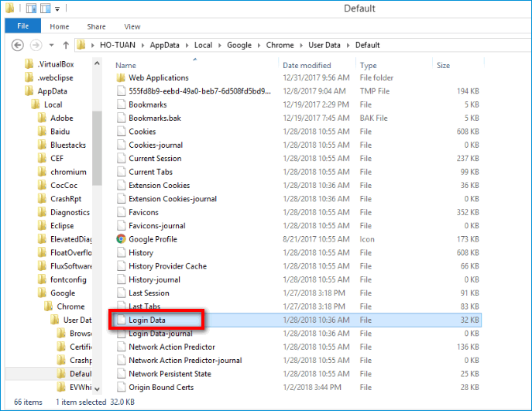The image size is (532, 411).
Task: Click the Back navigation arrow
Action: [18, 45]
